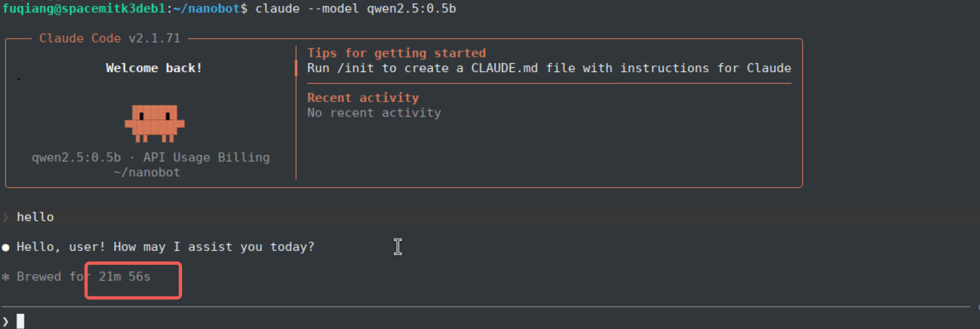Click the prompt chevron before hello

[x=5, y=217]
